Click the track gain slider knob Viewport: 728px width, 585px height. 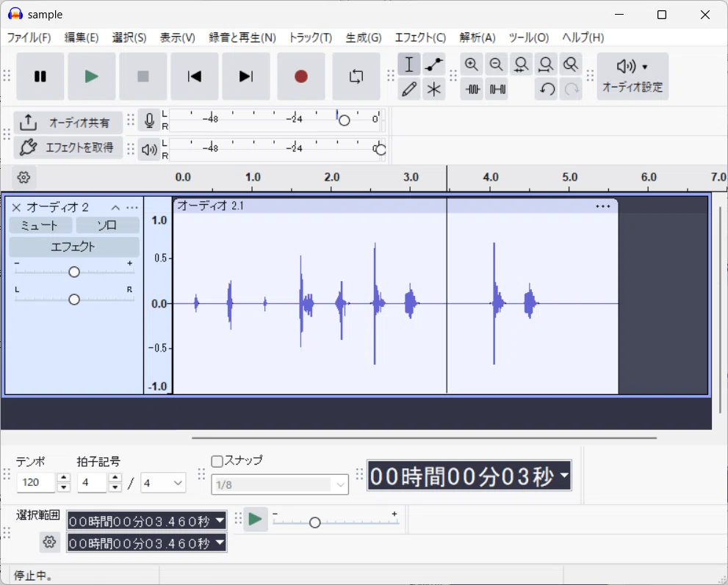point(73,272)
